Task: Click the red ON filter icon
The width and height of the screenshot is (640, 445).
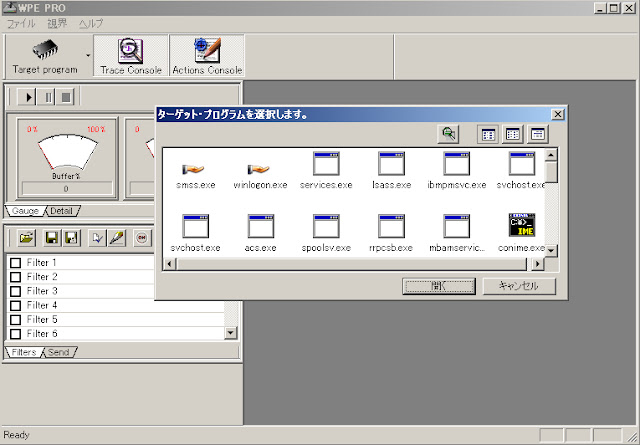Action: pos(142,238)
